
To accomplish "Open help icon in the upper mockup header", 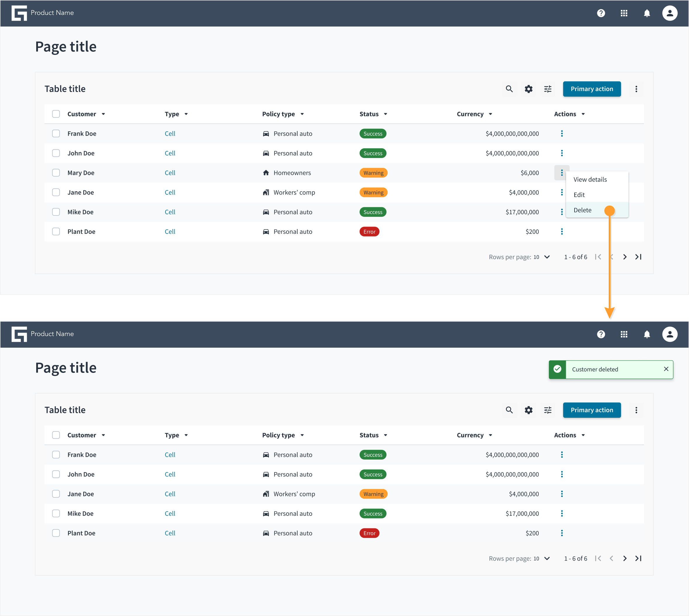I will 601,13.
